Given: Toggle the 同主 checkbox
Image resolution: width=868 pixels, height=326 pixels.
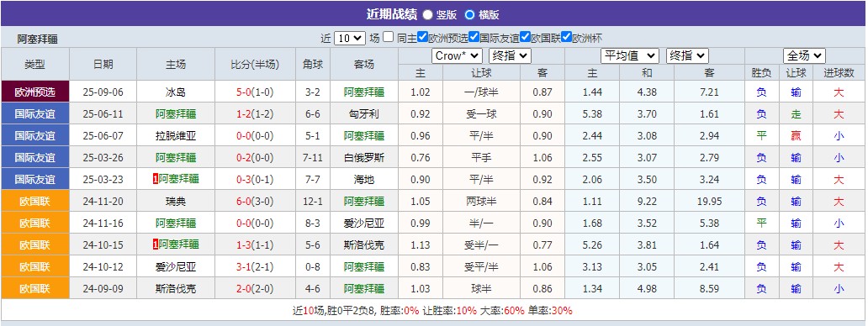Looking at the screenshot, I should tap(389, 37).
